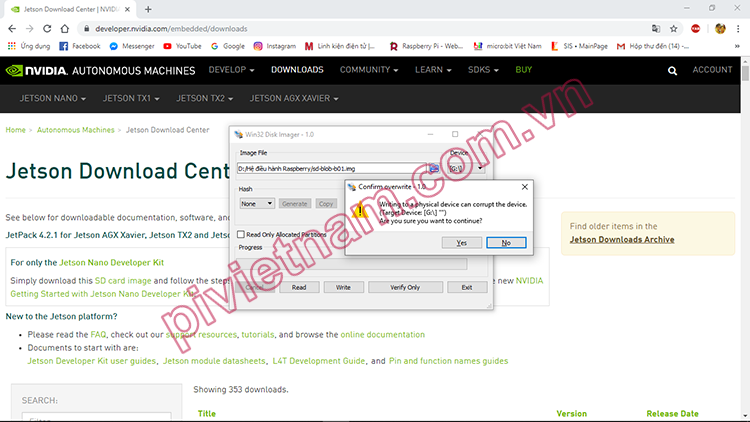
Task: Open Linh kiện điện tử bookmark
Action: pos(340,46)
